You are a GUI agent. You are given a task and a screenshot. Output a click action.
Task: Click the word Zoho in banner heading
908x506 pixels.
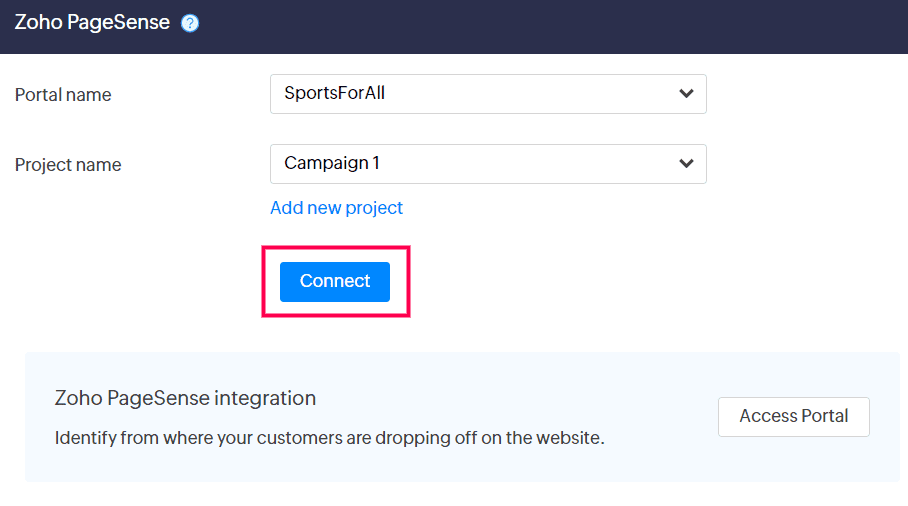coord(76,398)
